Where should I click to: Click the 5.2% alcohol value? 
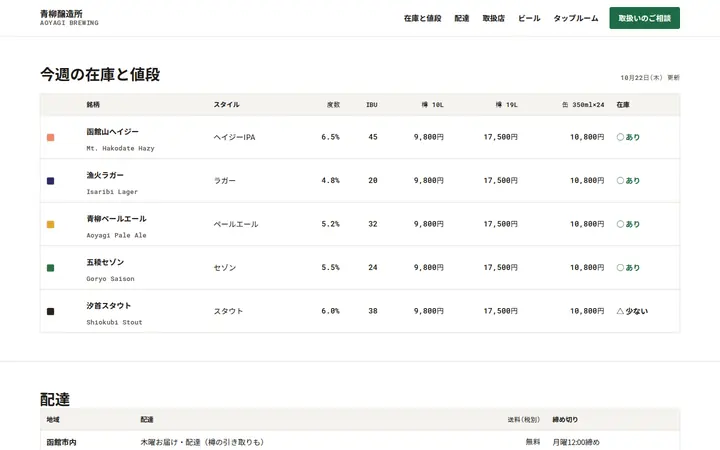point(331,224)
